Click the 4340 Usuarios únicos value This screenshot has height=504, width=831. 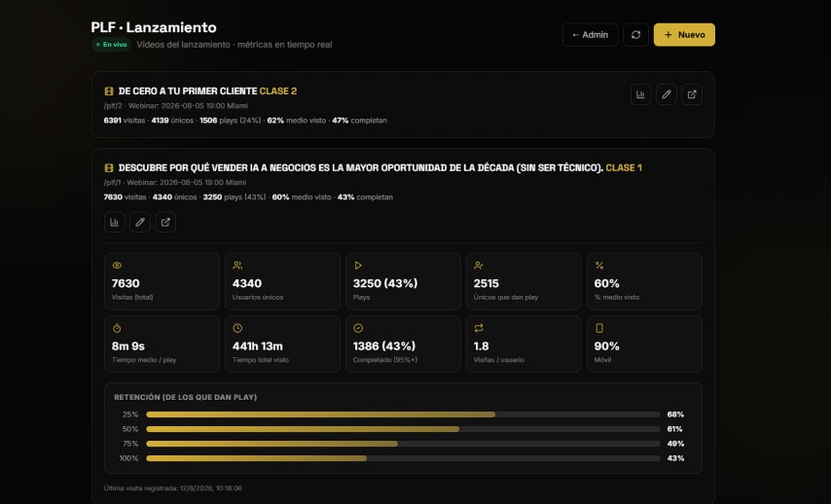coord(247,283)
